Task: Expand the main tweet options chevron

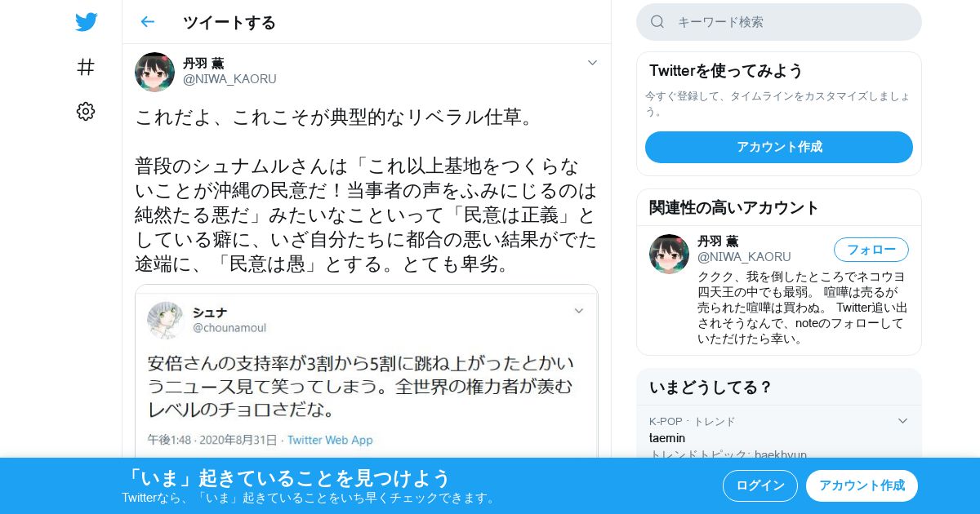Action: (x=593, y=63)
